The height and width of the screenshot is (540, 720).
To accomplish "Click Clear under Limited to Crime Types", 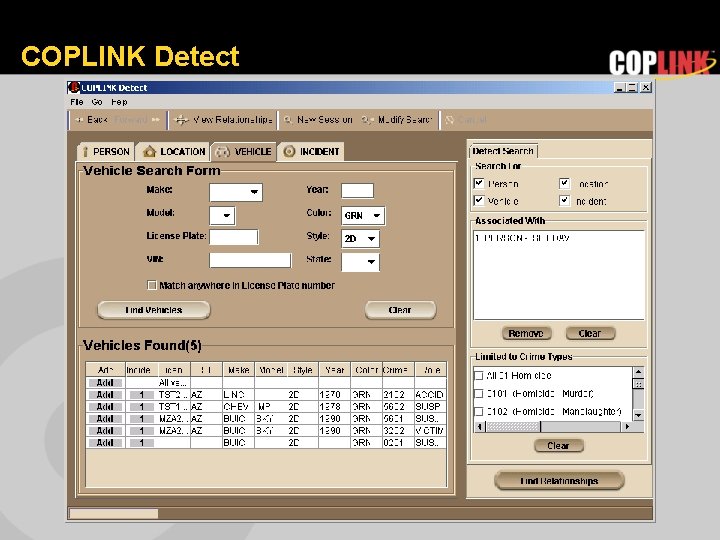I will click(559, 446).
